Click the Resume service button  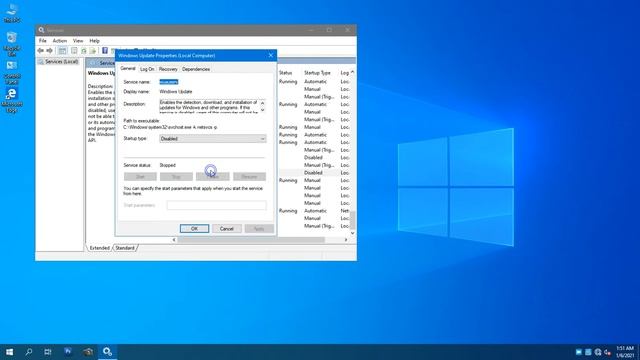(x=249, y=177)
